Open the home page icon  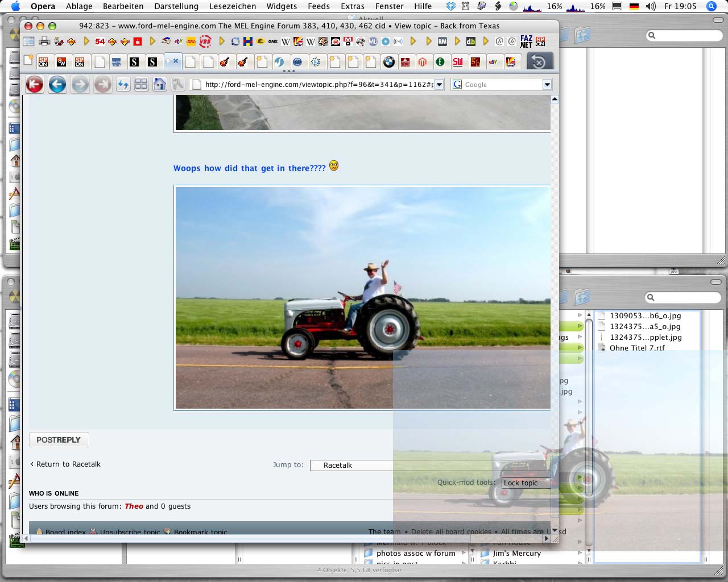click(160, 85)
